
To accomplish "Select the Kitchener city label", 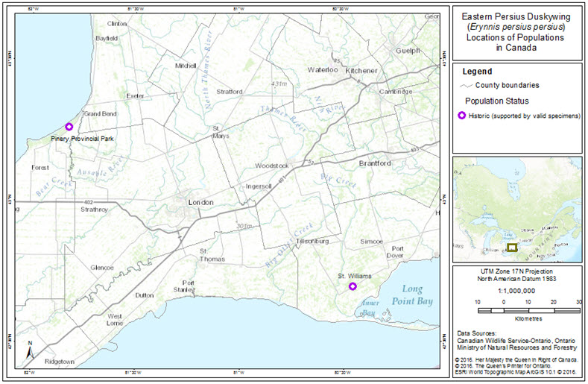I will (x=361, y=70).
